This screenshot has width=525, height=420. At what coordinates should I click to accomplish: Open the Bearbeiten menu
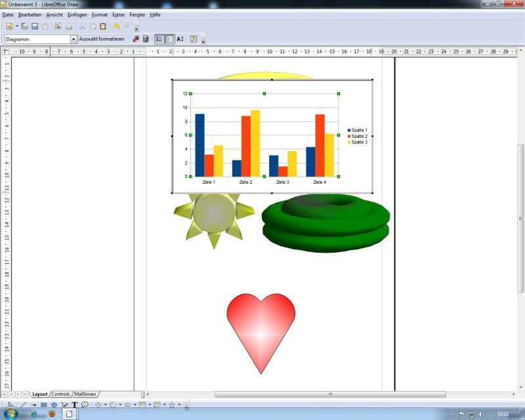pos(30,14)
